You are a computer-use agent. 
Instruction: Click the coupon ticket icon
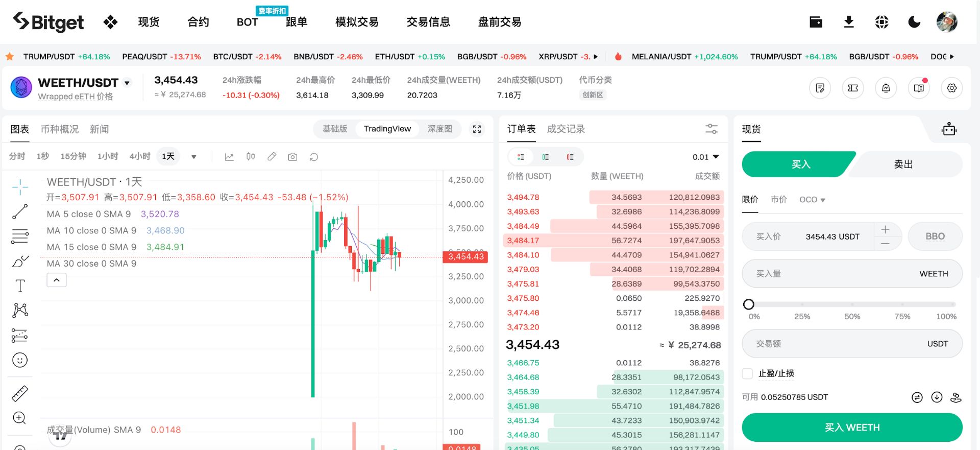(853, 88)
